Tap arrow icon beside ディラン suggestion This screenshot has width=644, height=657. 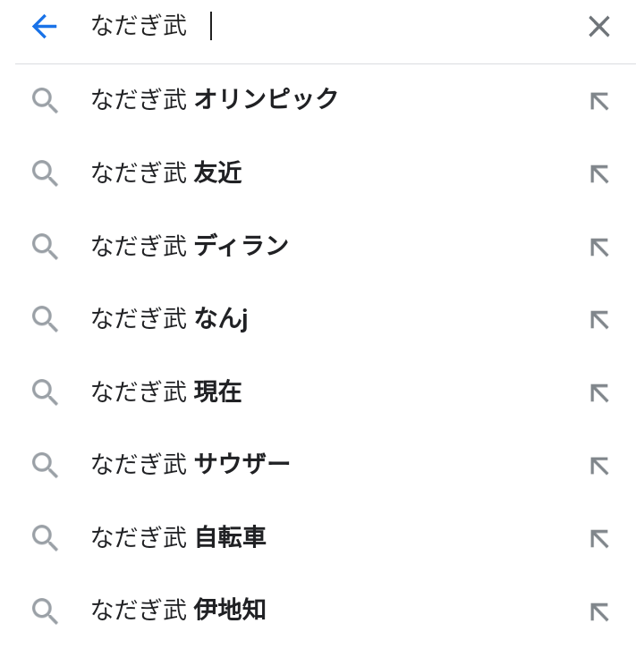pyautogui.click(x=599, y=248)
